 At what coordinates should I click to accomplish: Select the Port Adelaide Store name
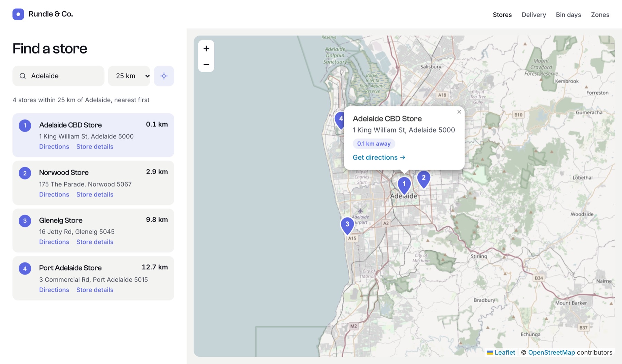click(70, 268)
